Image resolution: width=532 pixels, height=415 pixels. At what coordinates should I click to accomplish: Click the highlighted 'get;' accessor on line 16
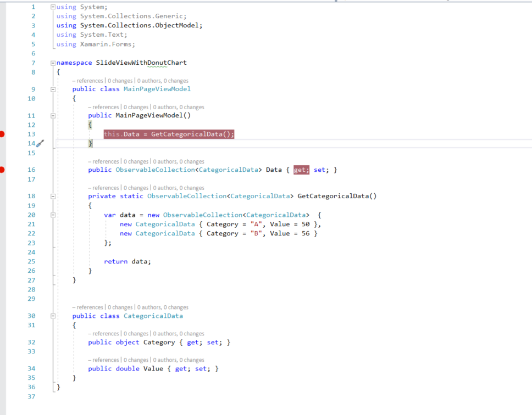click(x=301, y=170)
